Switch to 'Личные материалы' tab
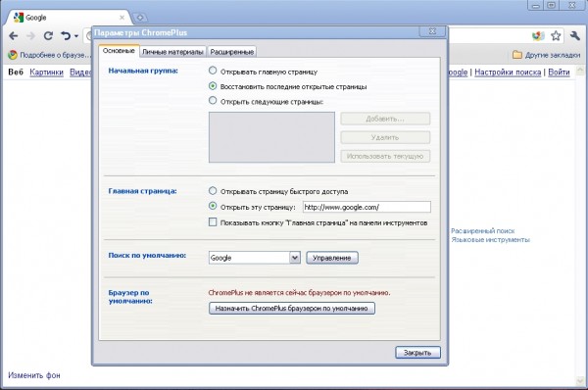The height and width of the screenshot is (390, 588). pyautogui.click(x=172, y=52)
